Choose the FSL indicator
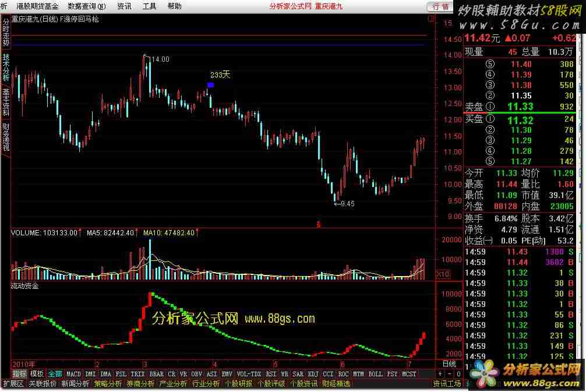 [121, 374]
